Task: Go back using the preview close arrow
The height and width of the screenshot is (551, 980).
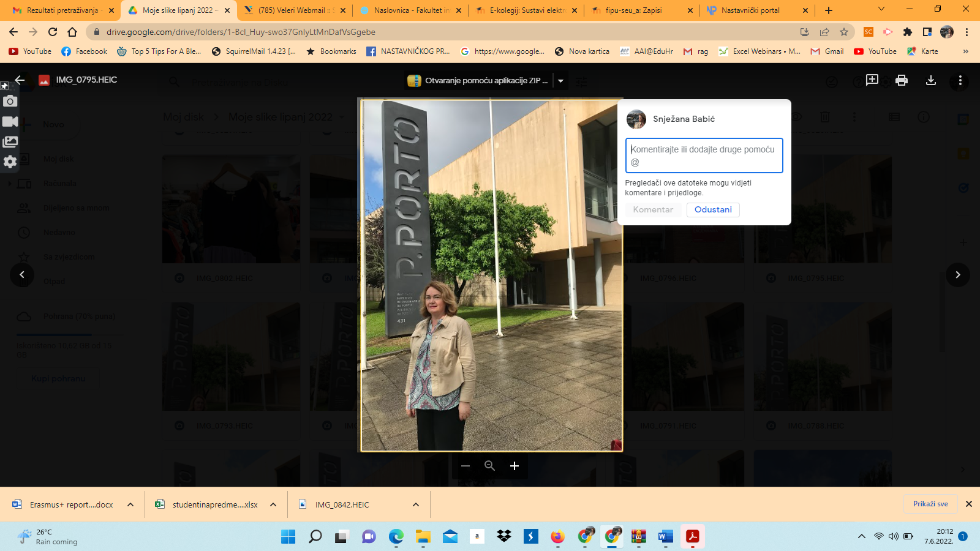Action: (x=20, y=80)
